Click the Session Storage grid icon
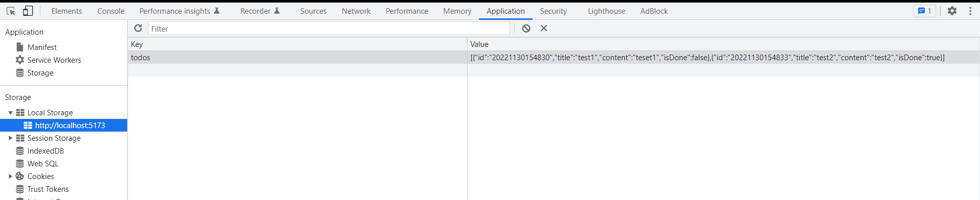 pyautogui.click(x=20, y=138)
